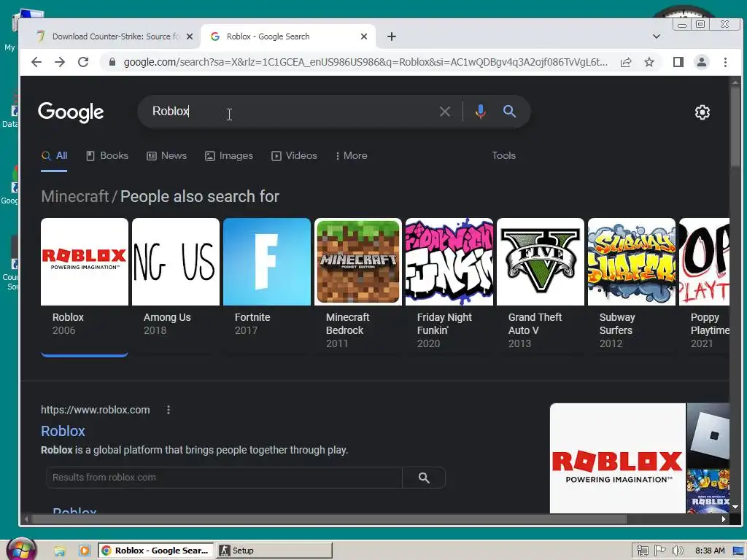Image resolution: width=747 pixels, height=560 pixels.
Task: Select the Subway Surfers 2012 card
Action: click(x=632, y=286)
